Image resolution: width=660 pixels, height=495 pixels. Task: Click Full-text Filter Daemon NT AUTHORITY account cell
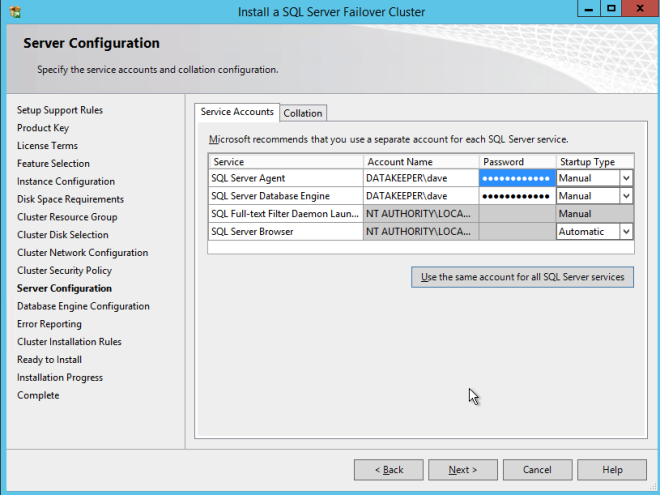(420, 214)
